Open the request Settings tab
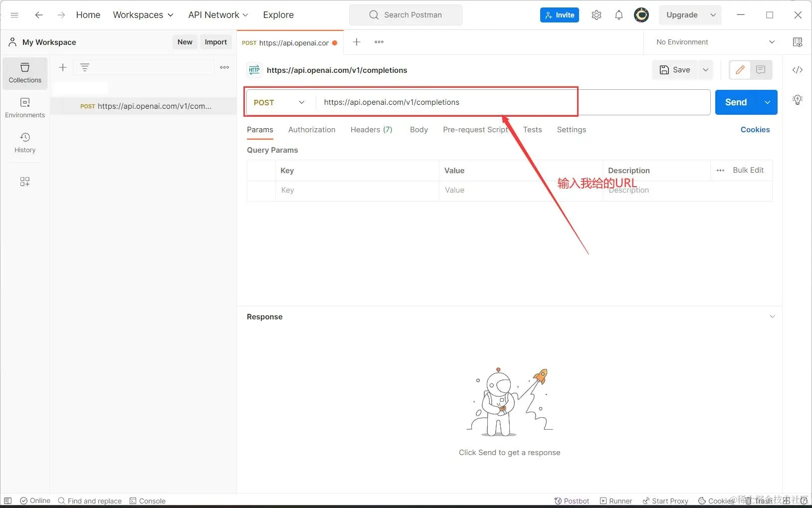 [572, 130]
